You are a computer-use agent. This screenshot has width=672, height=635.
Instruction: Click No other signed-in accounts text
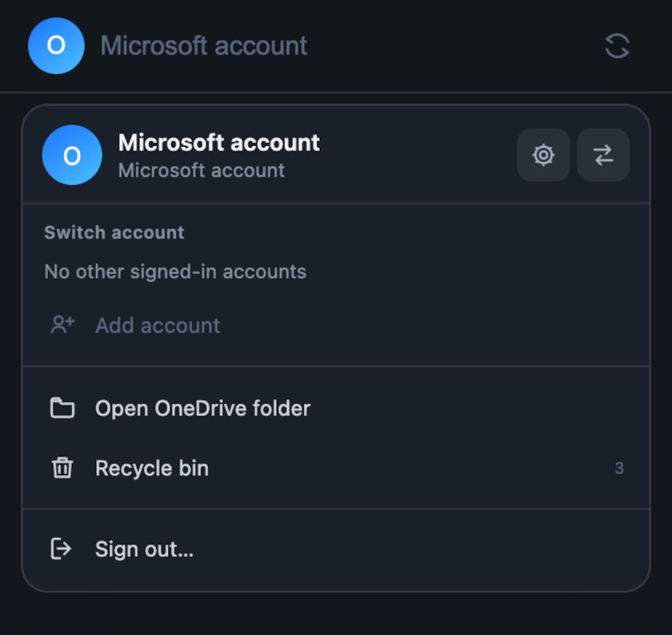click(x=175, y=272)
